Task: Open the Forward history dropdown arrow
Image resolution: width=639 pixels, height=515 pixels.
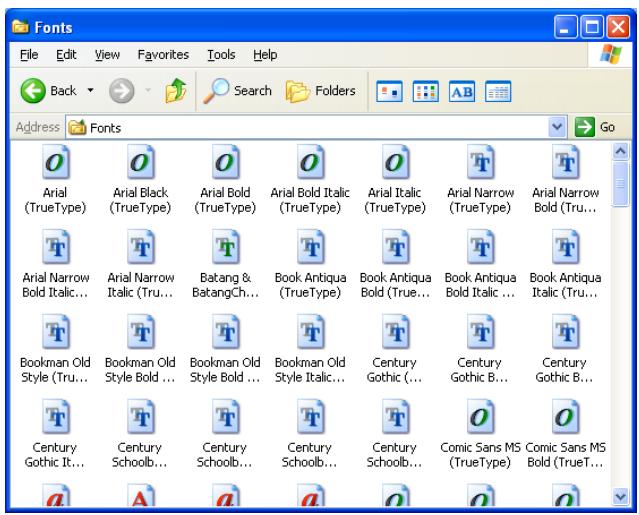Action: (x=148, y=90)
